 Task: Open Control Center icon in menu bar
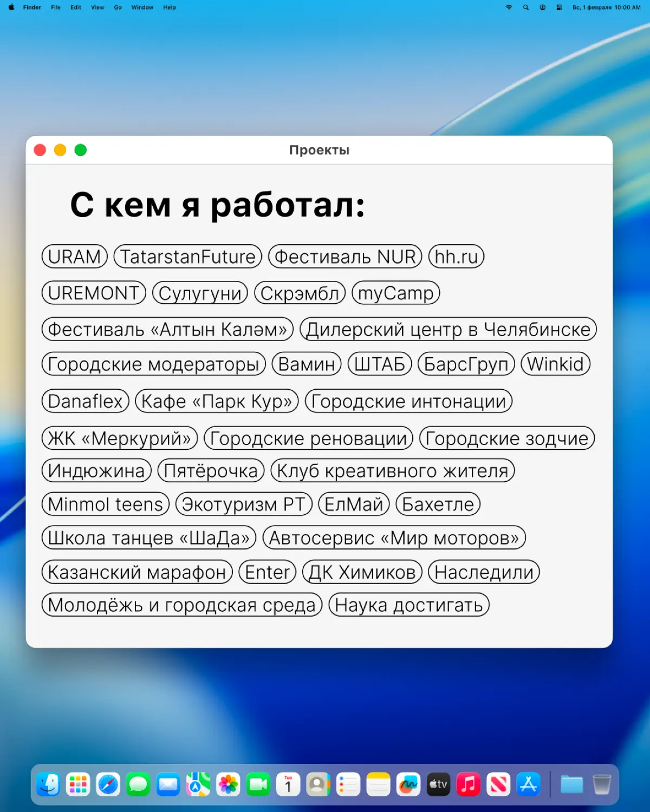coord(559,8)
